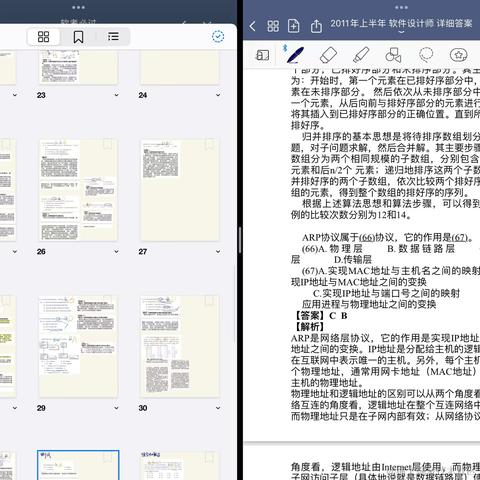This screenshot has width=480, height=480.
Task: Switch to outline list tab
Action: [x=113, y=36]
